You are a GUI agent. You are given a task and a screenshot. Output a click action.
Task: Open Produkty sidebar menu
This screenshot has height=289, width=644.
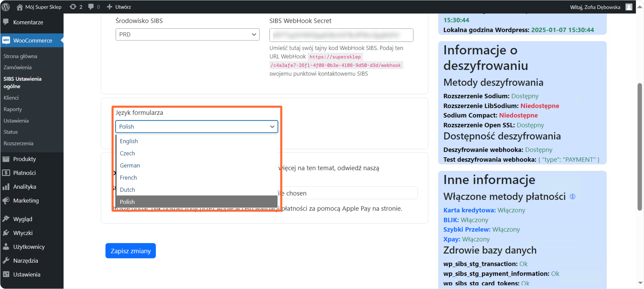24,159
